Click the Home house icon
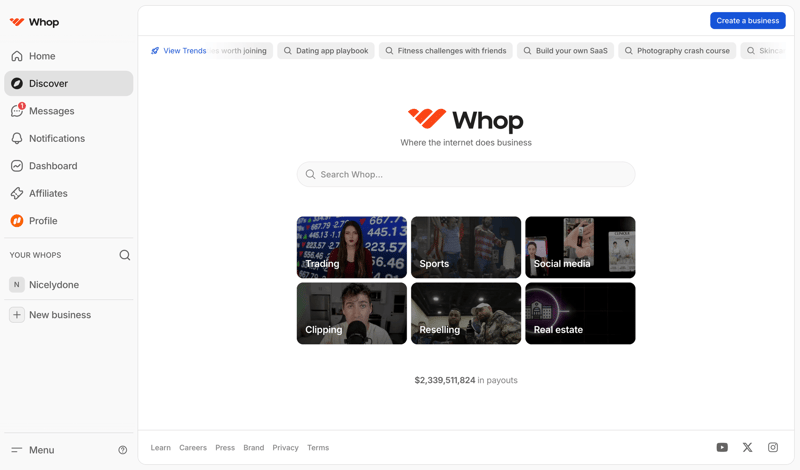The height and width of the screenshot is (470, 800). click(17, 56)
